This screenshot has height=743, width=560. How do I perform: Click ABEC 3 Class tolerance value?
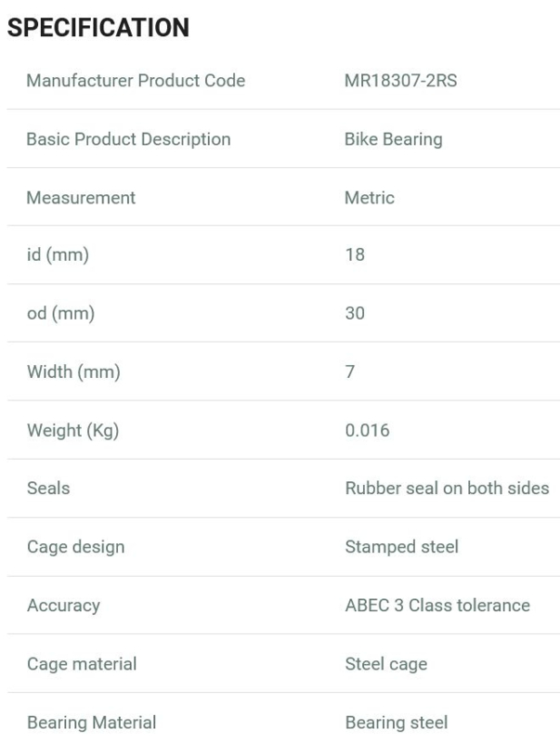437,606
